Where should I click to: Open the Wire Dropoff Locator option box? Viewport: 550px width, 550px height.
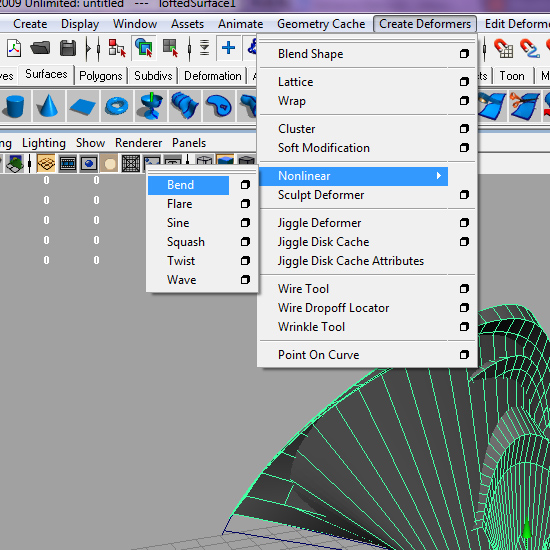464,308
